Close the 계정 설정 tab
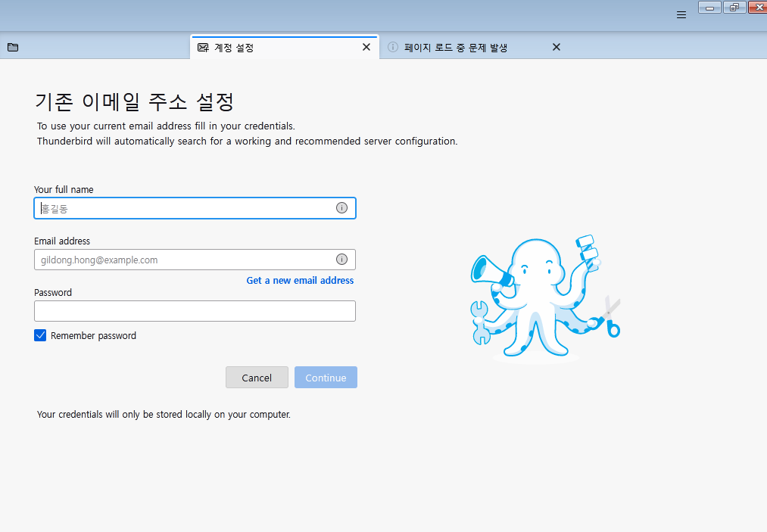Image resolution: width=767 pixels, height=532 pixels. pyautogui.click(x=366, y=47)
